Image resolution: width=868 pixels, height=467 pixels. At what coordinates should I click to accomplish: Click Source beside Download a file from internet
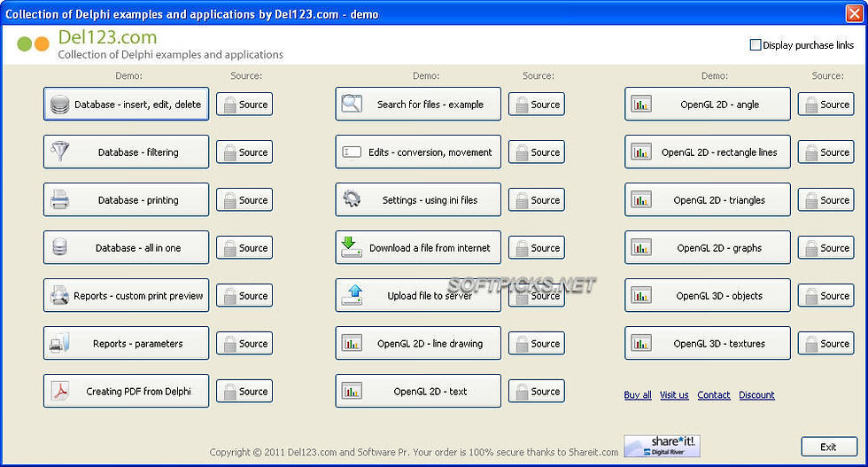537,247
